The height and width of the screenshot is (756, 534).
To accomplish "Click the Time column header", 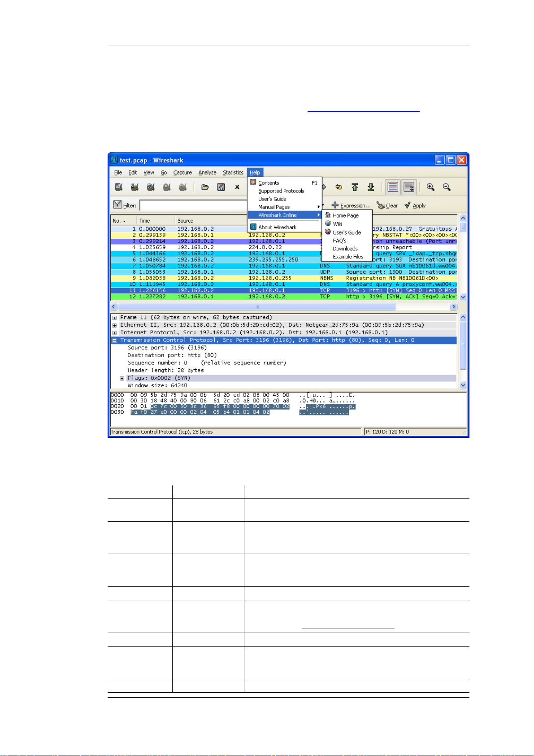I will pyautogui.click(x=156, y=221).
